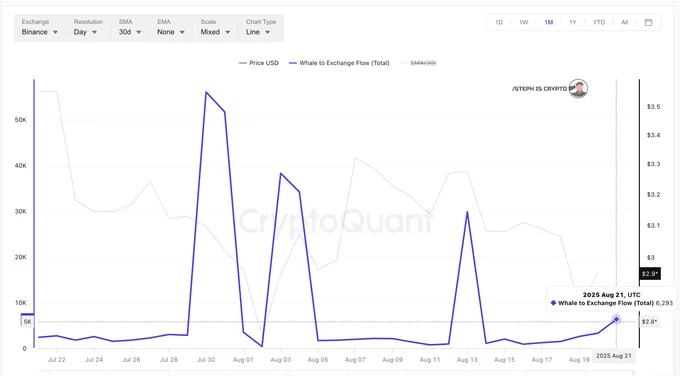The image size is (680, 376).
Task: Open the calendar date picker icon
Action: point(648,22)
